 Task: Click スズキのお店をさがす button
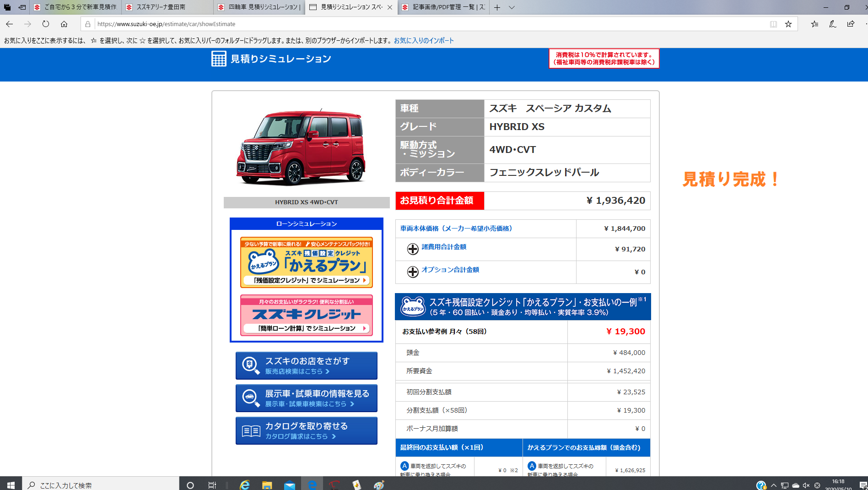(x=307, y=365)
